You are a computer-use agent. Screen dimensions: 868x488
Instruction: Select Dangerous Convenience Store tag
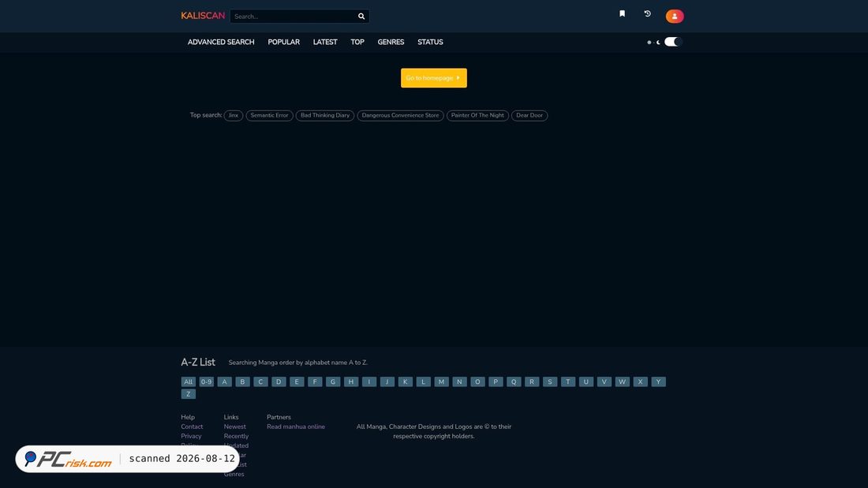(400, 116)
